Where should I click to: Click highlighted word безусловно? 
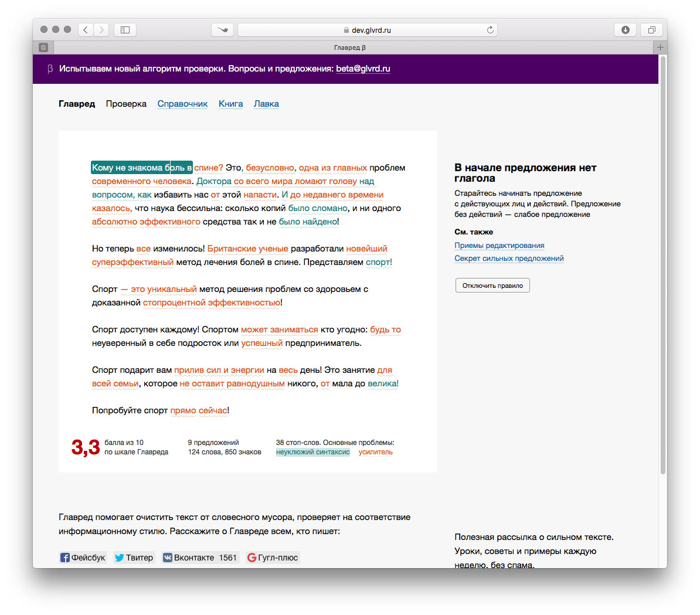click(x=270, y=168)
